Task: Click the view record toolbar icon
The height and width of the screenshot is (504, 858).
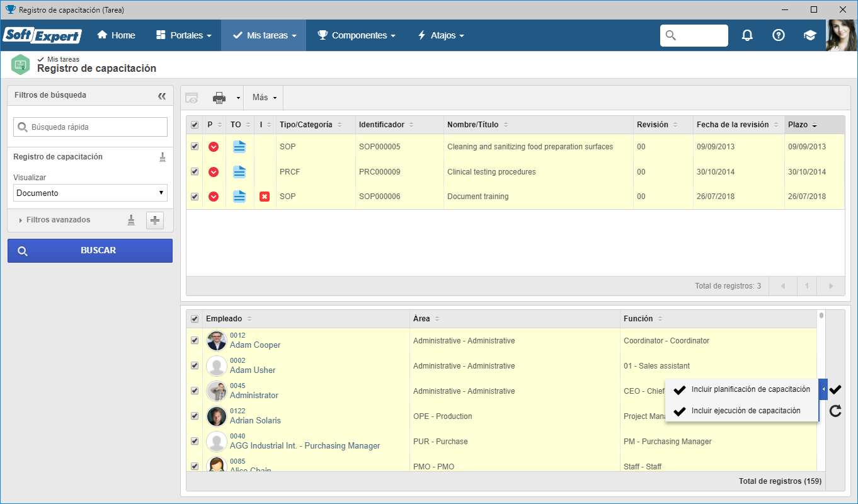Action: pos(192,98)
